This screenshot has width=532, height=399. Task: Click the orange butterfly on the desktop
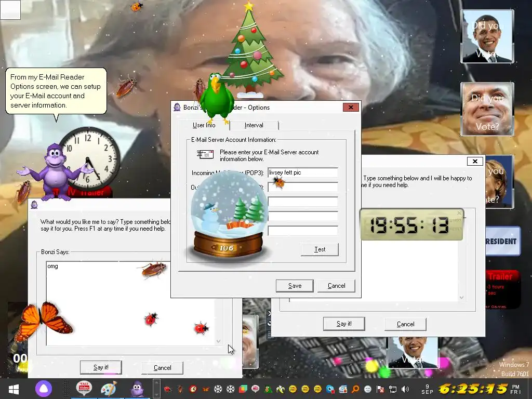(x=43, y=321)
